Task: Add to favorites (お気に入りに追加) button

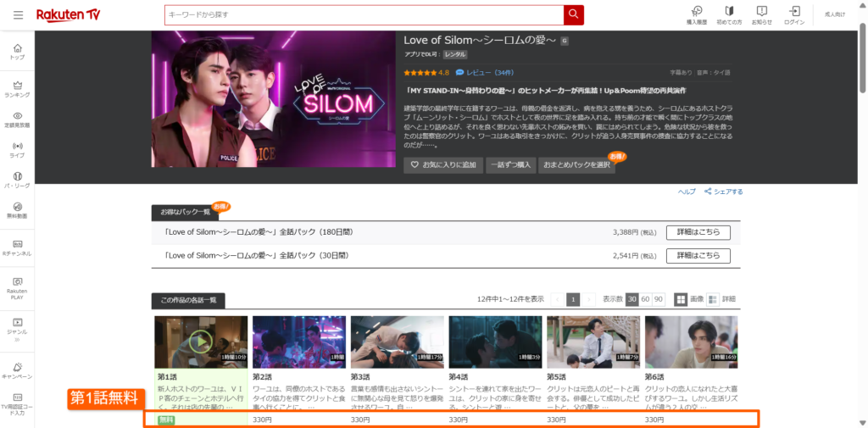Action: tap(442, 165)
